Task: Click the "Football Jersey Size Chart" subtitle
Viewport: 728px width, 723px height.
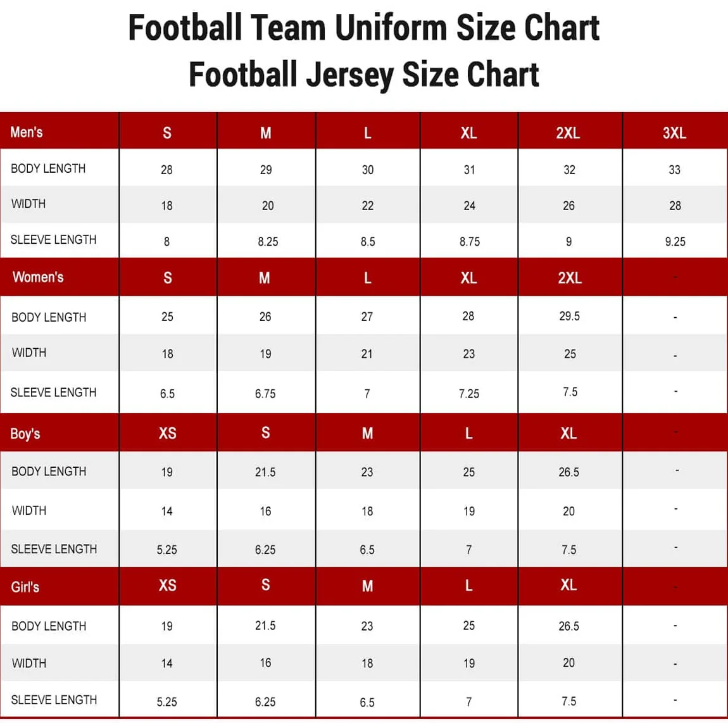Action: 364,75
